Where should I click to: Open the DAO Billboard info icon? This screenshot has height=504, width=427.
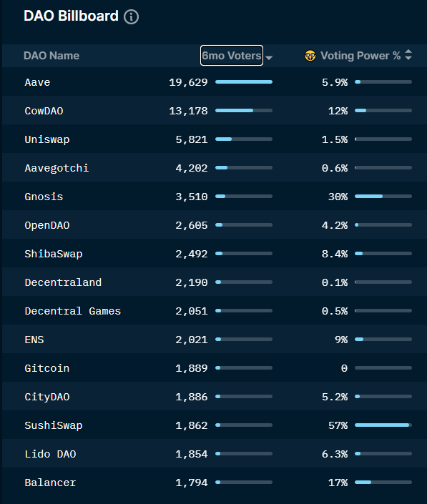(x=131, y=16)
